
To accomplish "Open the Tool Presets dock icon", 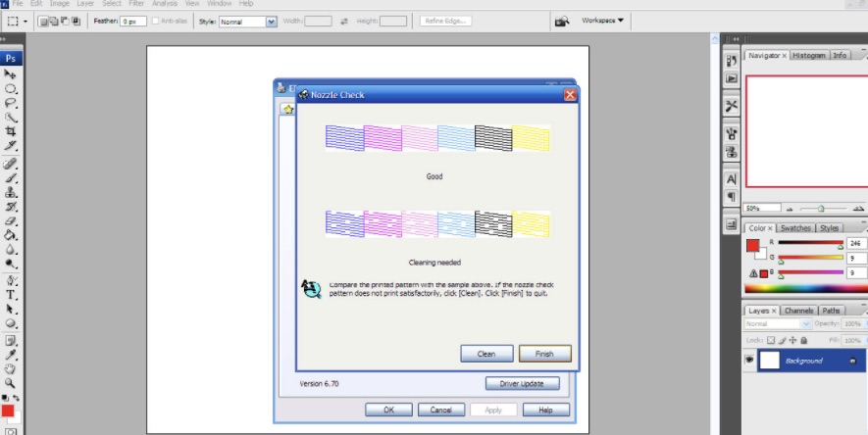I will pyautogui.click(x=732, y=105).
